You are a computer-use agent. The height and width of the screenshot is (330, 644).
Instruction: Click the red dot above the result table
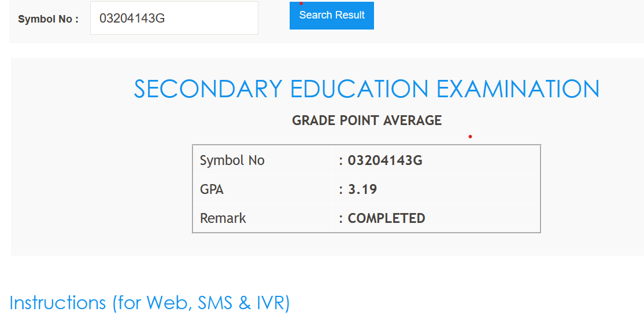(471, 137)
